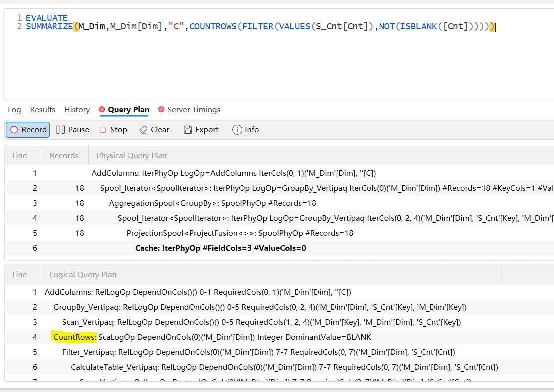Click Records value 18 in AggregationSpool row
Image resolution: width=554 pixels, height=392 pixels.
(x=80, y=203)
